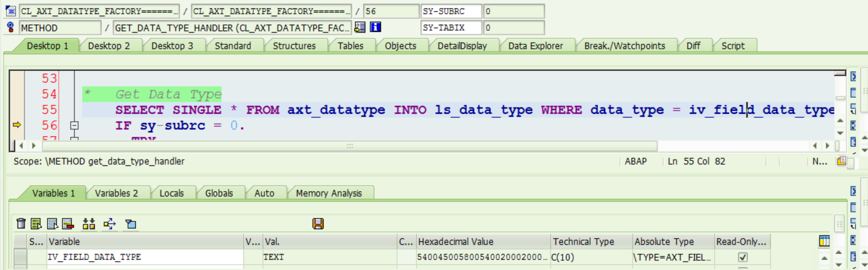868x270 pixels.
Task: Click the Absolute Type column header
Action: coord(673,242)
